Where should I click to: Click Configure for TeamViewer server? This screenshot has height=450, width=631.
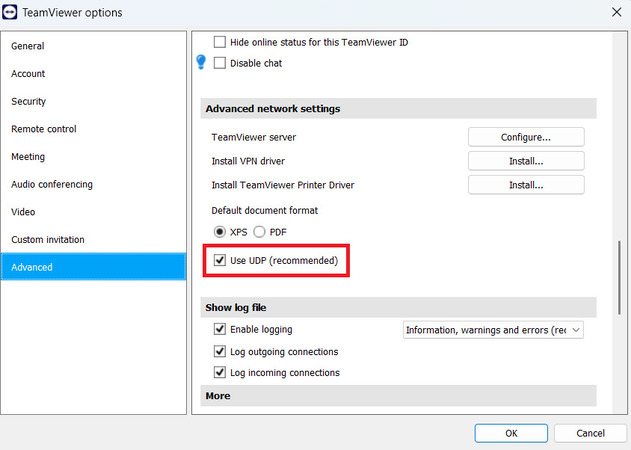[x=526, y=137]
